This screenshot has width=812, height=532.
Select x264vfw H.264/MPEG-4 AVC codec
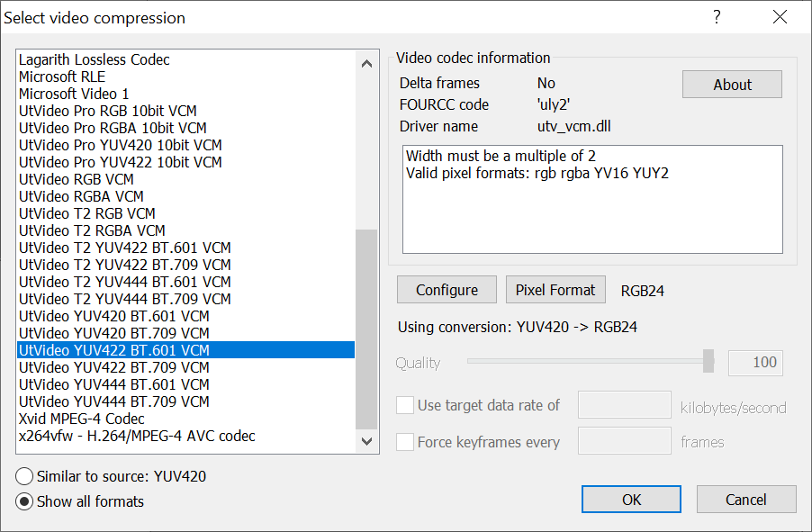coord(137,436)
